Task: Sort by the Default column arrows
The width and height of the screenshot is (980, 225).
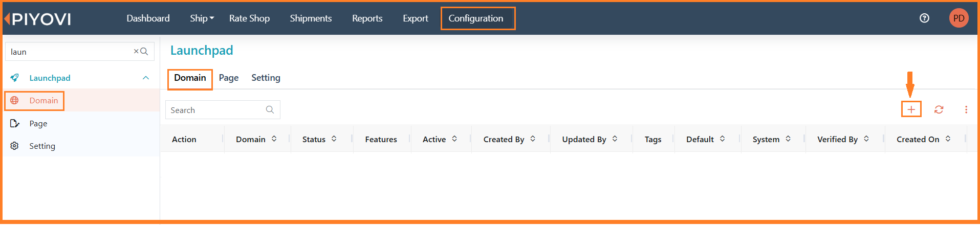Action: [x=722, y=139]
